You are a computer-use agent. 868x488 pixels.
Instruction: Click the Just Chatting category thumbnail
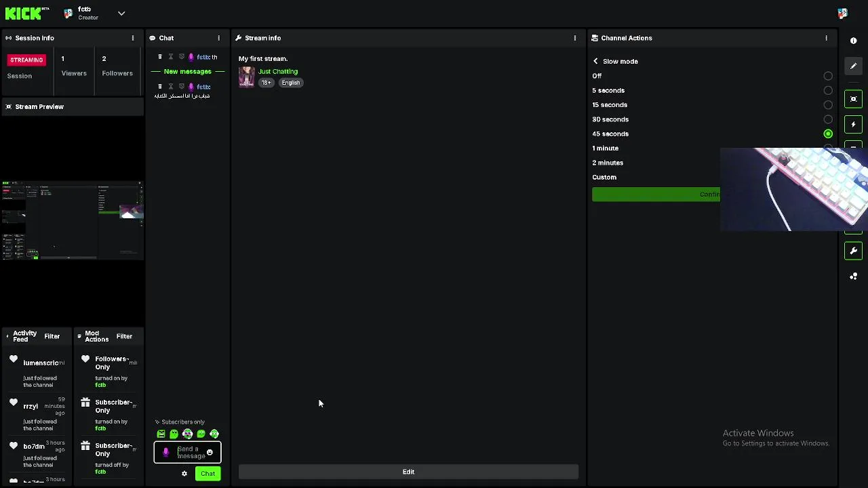pyautogui.click(x=246, y=77)
